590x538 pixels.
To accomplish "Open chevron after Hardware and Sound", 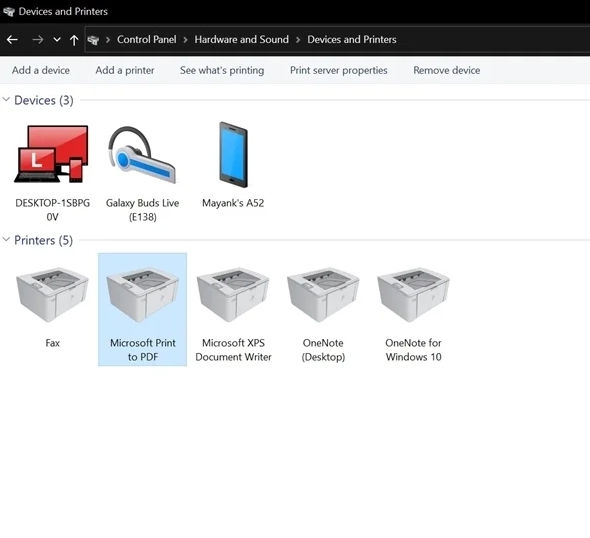I will [298, 40].
